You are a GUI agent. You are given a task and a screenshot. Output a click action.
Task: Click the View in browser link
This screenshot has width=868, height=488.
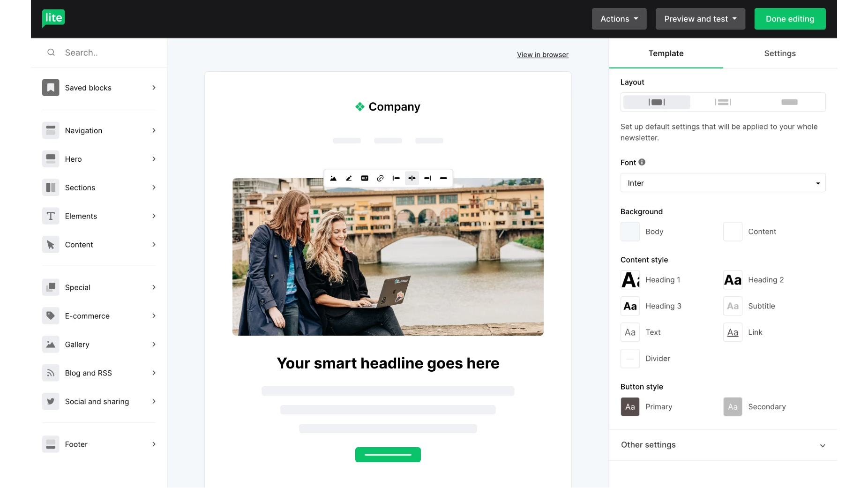[542, 55]
